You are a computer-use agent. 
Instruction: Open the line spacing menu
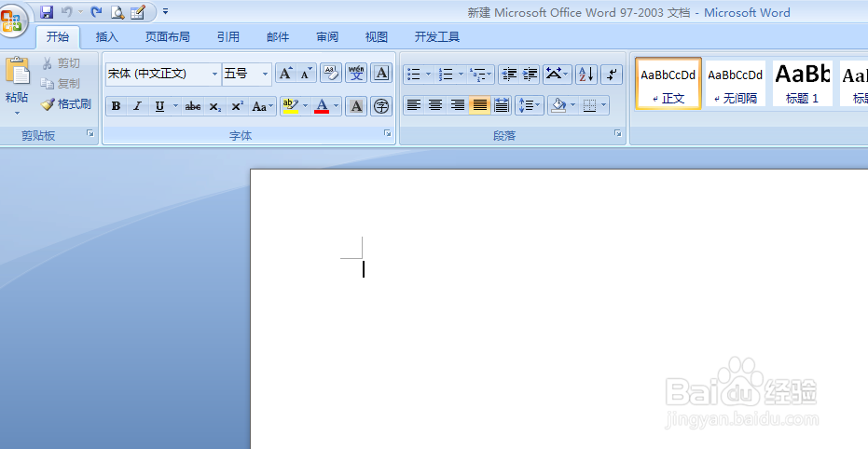pos(530,105)
